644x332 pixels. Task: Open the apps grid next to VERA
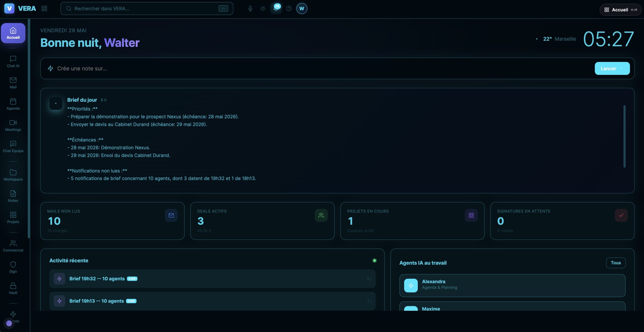point(44,9)
